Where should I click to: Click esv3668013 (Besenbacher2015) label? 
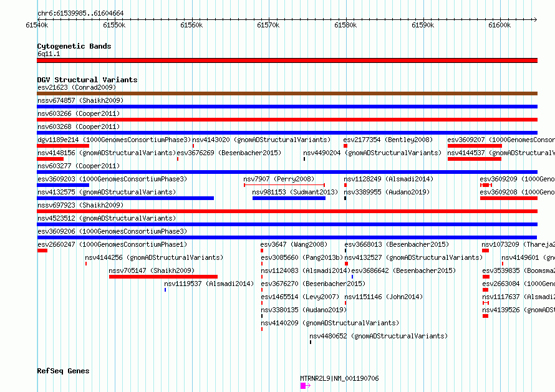point(397,244)
